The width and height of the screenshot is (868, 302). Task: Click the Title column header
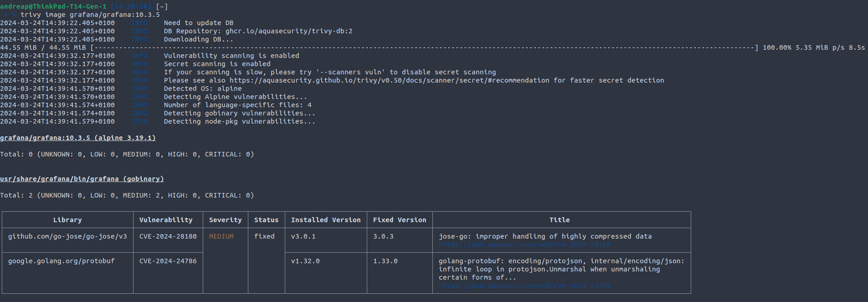[x=560, y=220]
